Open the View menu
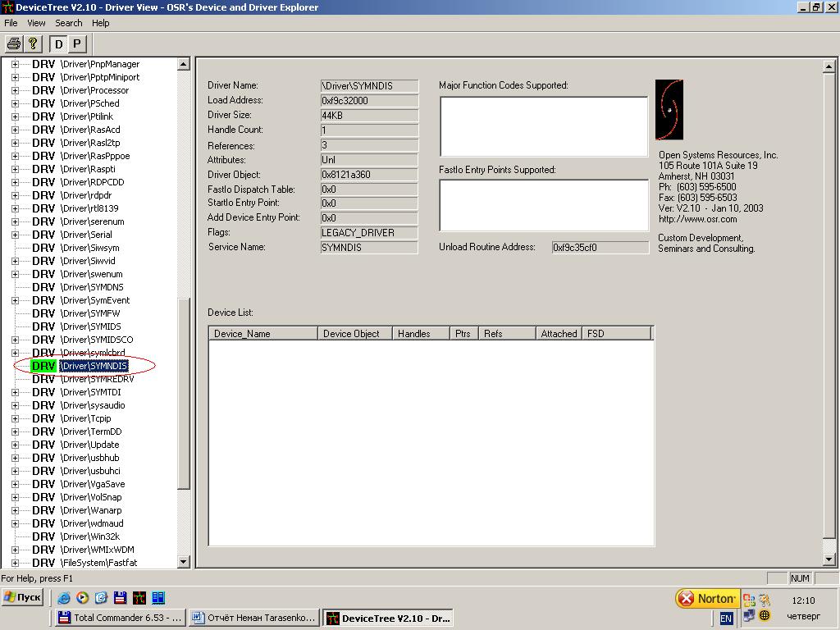840x630 pixels. point(36,23)
